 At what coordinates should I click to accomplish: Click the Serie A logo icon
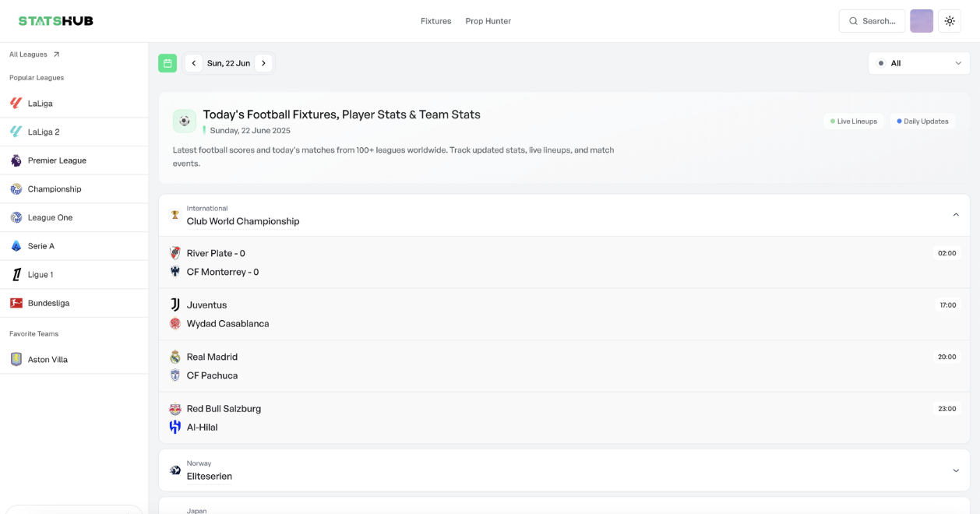tap(16, 246)
